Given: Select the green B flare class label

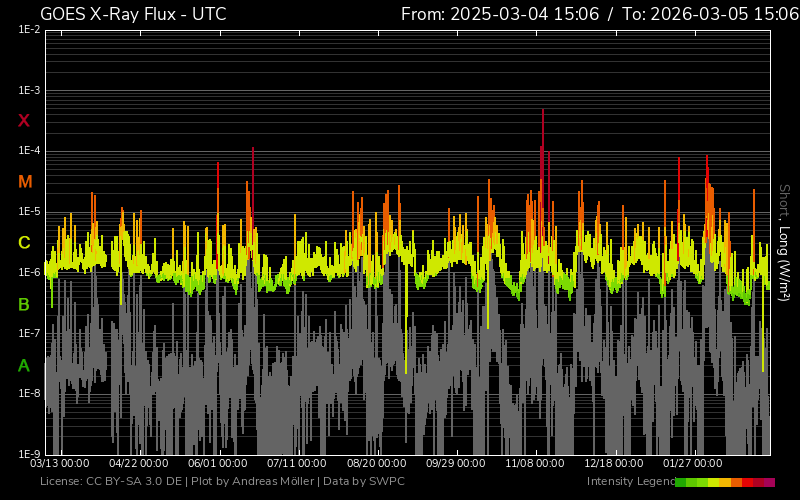Looking at the screenshot, I should (24, 304).
